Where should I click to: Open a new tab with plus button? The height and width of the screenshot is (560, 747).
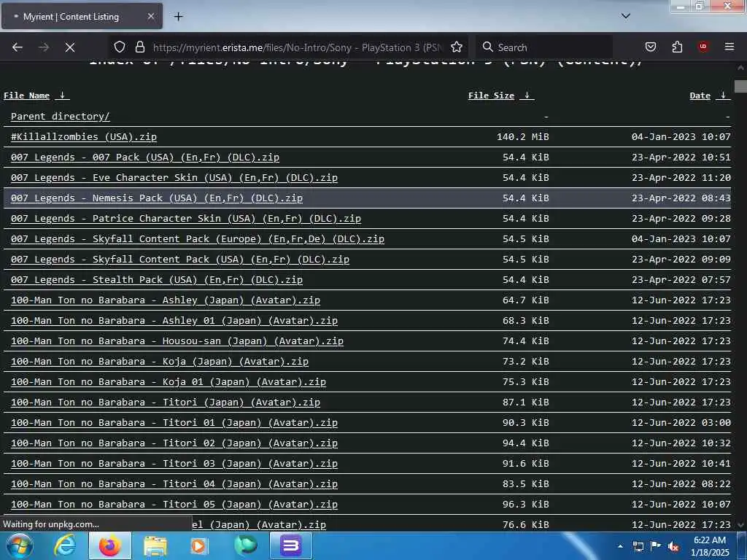[178, 17]
